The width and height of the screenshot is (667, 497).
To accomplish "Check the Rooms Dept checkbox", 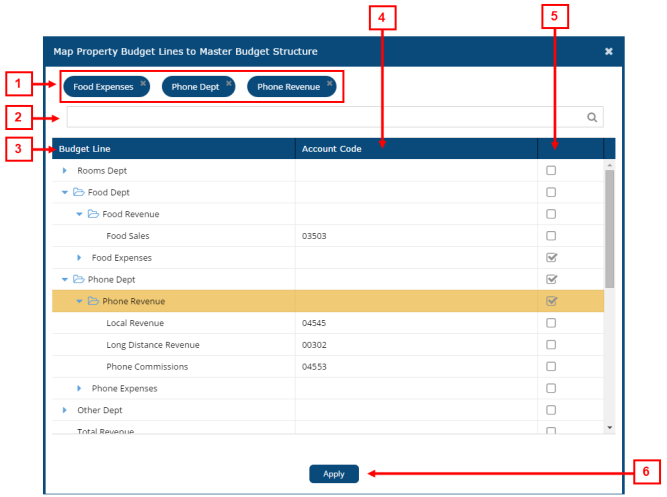I will [551, 171].
